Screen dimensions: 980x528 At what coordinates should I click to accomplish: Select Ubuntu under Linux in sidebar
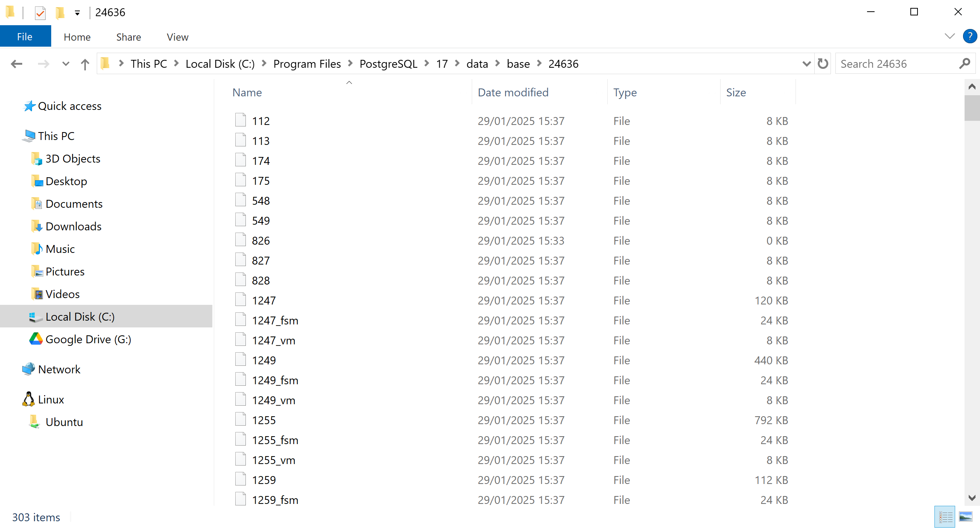point(64,422)
